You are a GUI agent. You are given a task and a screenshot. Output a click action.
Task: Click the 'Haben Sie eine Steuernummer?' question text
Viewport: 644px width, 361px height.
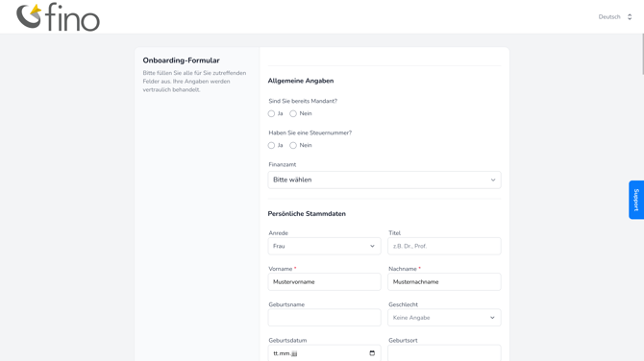pyautogui.click(x=310, y=132)
